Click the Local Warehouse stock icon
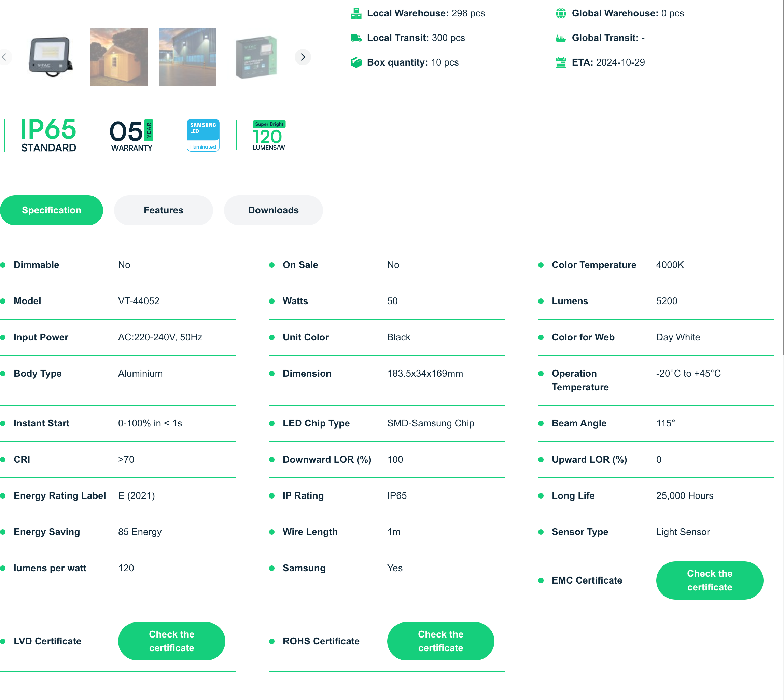Viewport: 784px width, 700px height. pos(356,13)
